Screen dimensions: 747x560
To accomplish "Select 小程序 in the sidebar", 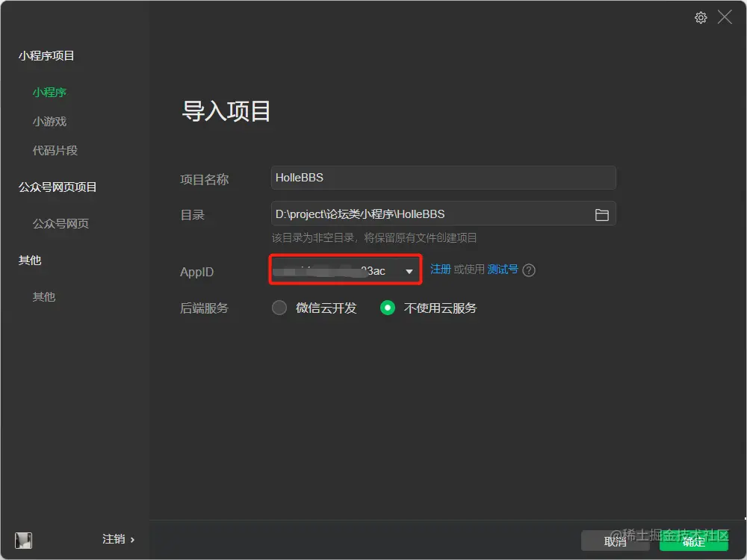I will [x=49, y=92].
